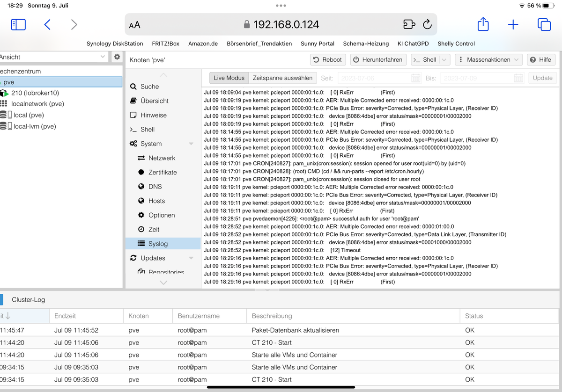Viewport: 562px width, 392px height.
Task: Select Live Modus toggle
Action: pos(229,78)
